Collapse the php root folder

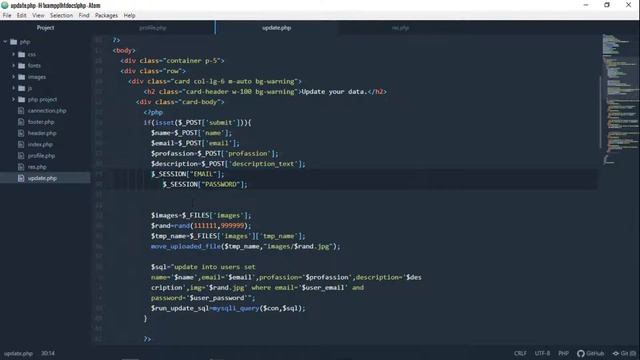5,42
